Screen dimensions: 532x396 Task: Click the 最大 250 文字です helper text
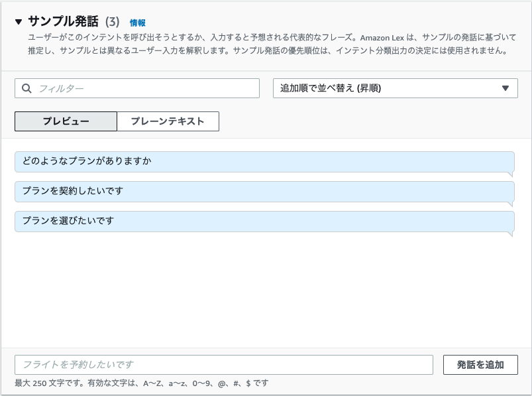point(142,383)
